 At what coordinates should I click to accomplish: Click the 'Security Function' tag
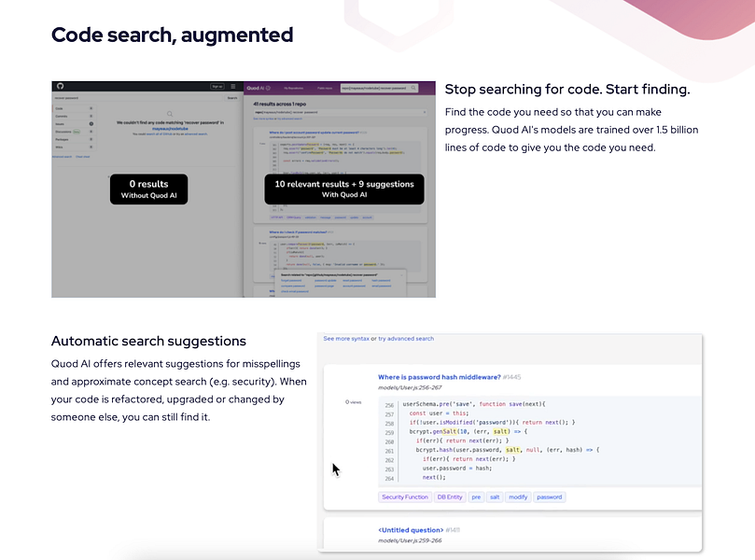coord(405,497)
